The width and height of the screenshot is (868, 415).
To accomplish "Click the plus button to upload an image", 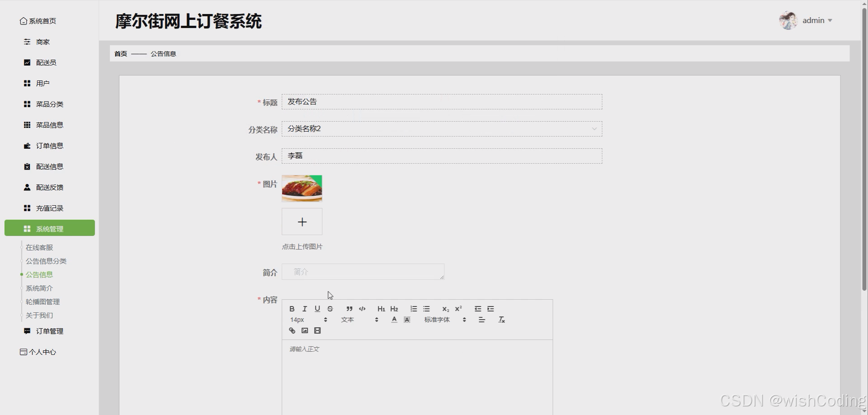I will (302, 222).
